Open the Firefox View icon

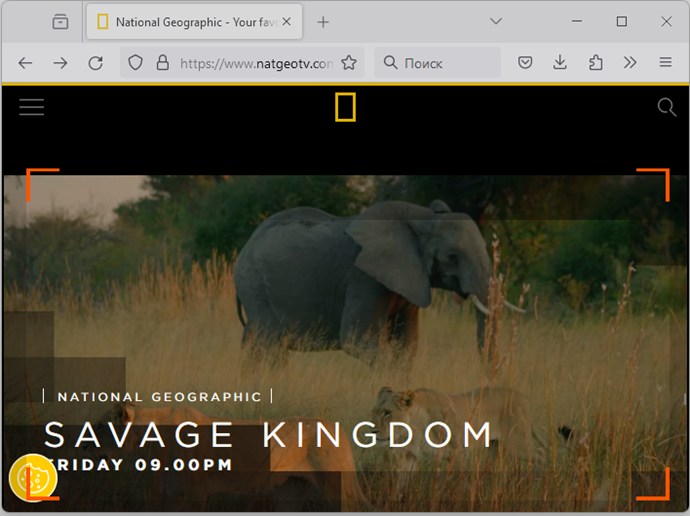coord(60,22)
